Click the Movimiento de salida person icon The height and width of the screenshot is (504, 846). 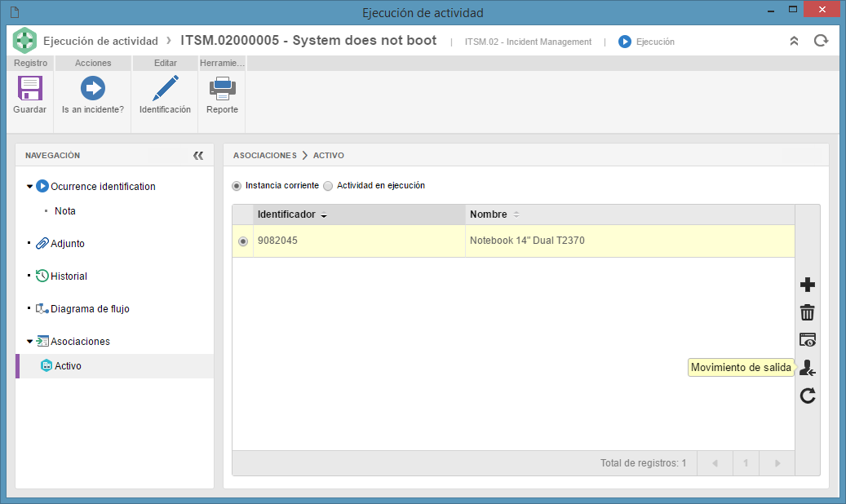pyautogui.click(x=807, y=368)
